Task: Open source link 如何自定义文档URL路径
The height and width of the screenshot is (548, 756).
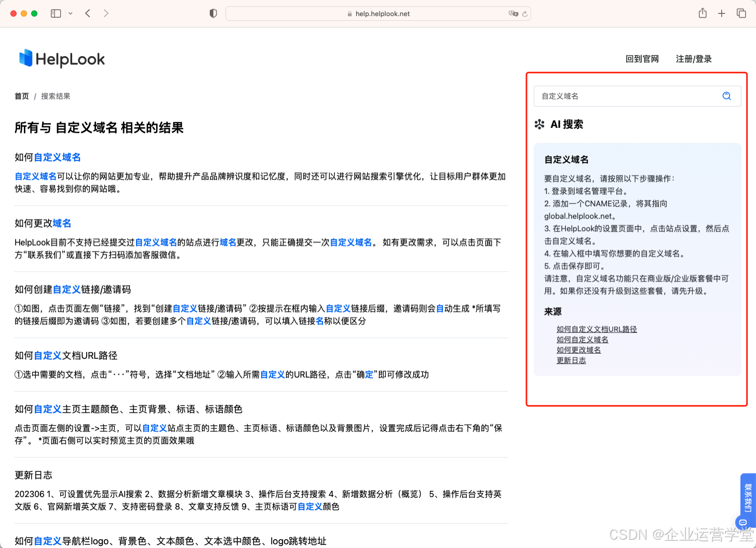Action: click(597, 329)
